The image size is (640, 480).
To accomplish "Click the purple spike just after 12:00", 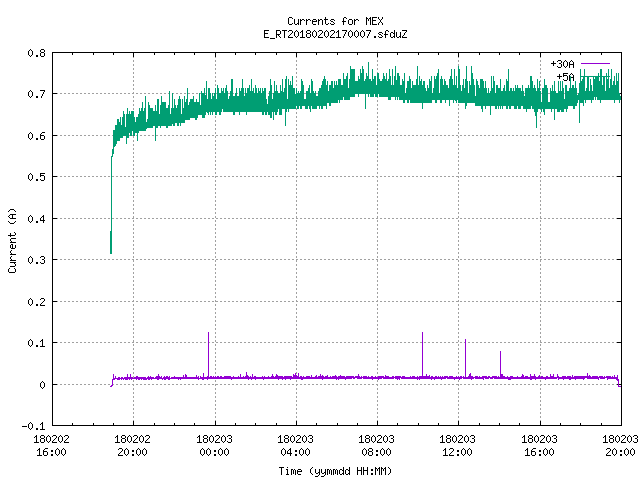I will click(465, 358).
